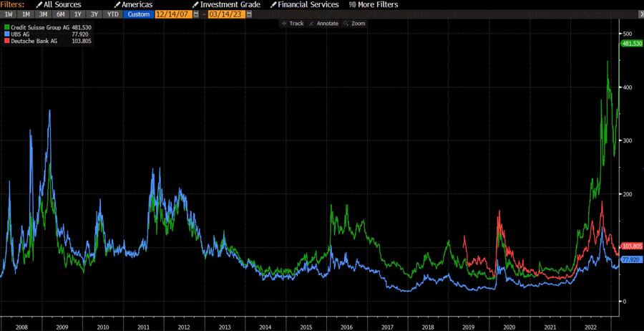This screenshot has height=331, width=644.
Task: Select the YTD range tab
Action: pyautogui.click(x=112, y=14)
